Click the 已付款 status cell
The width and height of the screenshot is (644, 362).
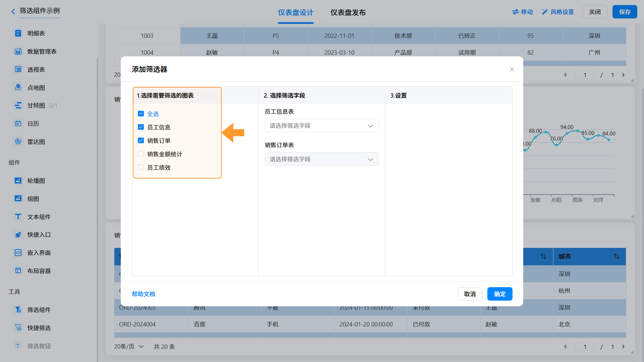pos(444,324)
